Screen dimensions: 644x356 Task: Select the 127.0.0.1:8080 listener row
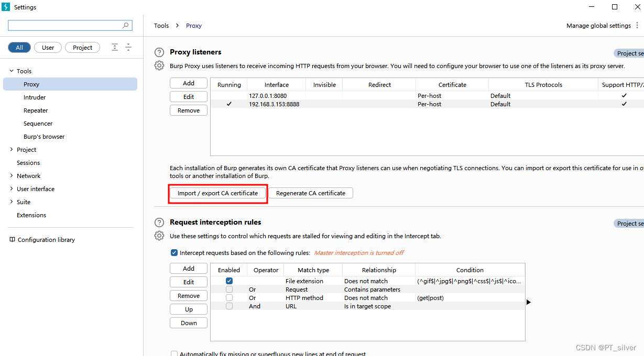[x=427, y=96]
